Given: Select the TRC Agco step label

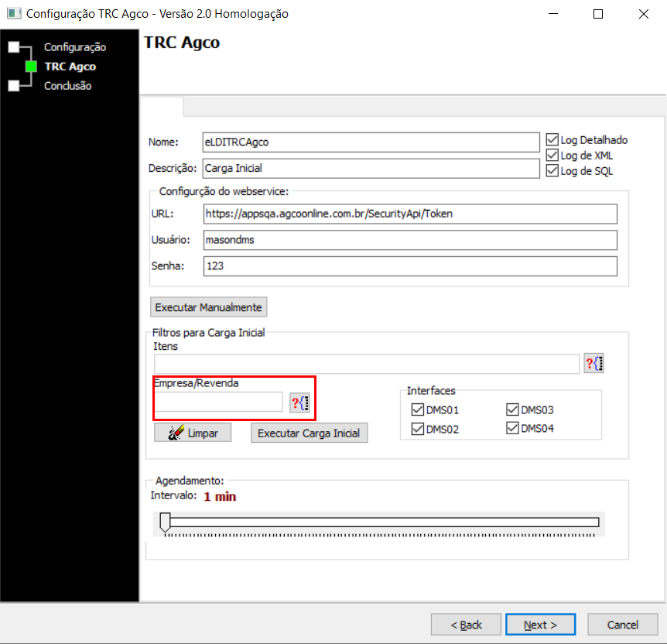Looking at the screenshot, I should coord(70,67).
